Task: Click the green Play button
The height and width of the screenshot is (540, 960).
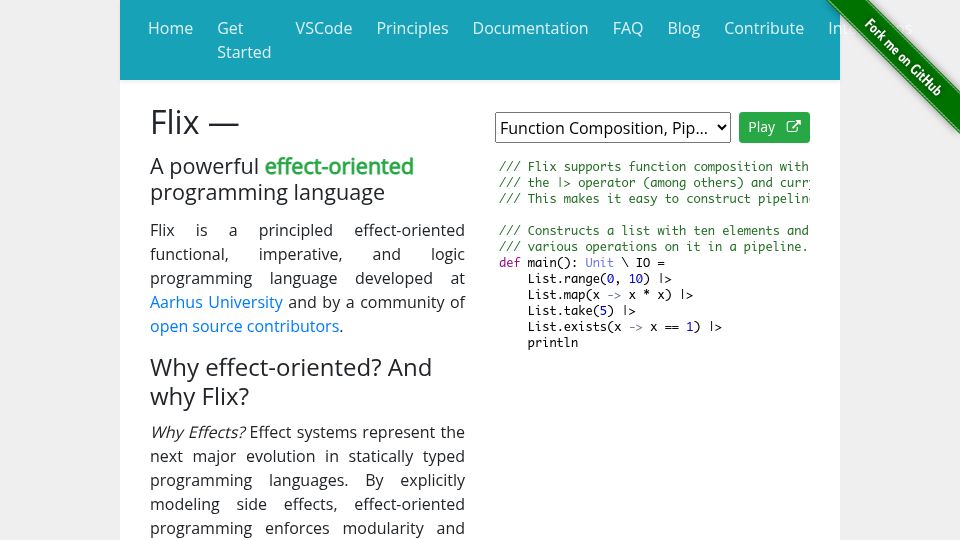Action: pos(774,127)
